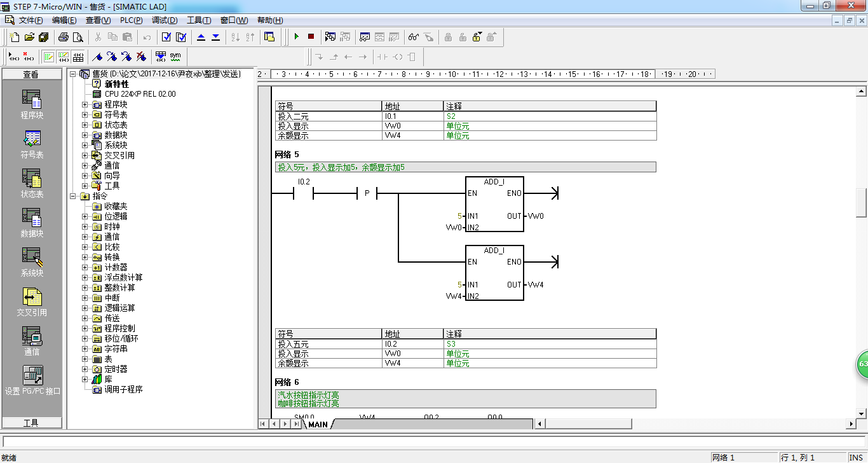This screenshot has height=463, width=868.
Task: Click the 'sym' create undefined symbols icon
Action: pyautogui.click(x=175, y=57)
